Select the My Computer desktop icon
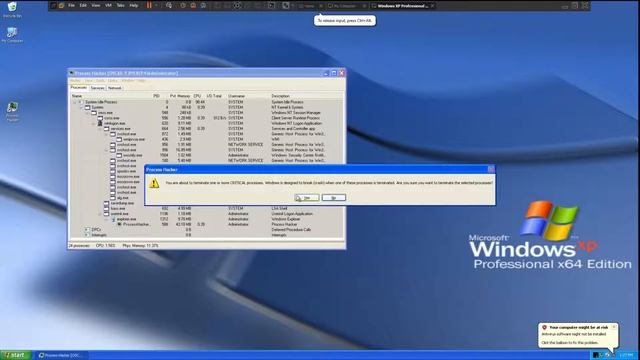This screenshot has width=640, height=360. 12,35
